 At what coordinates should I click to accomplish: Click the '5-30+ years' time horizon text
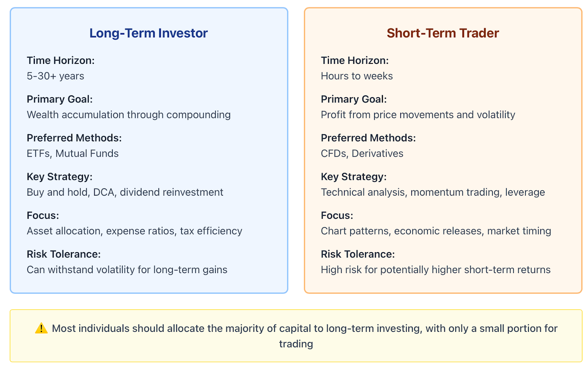click(x=55, y=76)
